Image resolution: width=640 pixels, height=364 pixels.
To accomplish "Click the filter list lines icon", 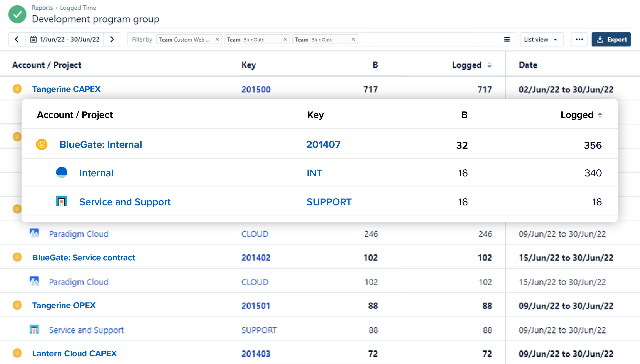I will [507, 39].
